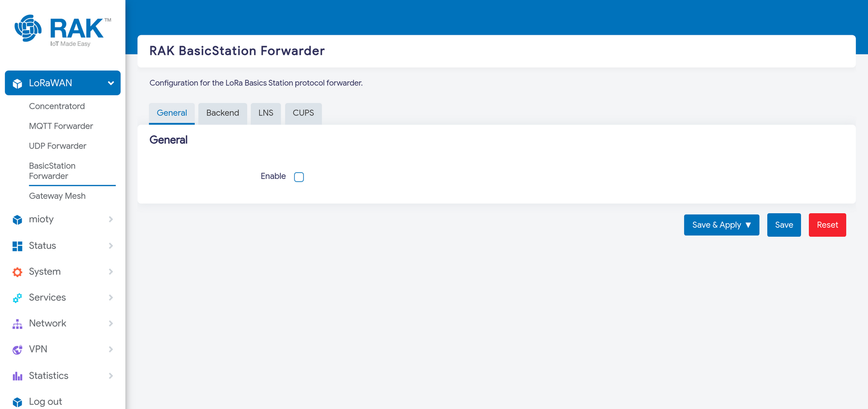Image resolution: width=868 pixels, height=409 pixels.
Task: Click the Save & Apply button
Action: 722,225
